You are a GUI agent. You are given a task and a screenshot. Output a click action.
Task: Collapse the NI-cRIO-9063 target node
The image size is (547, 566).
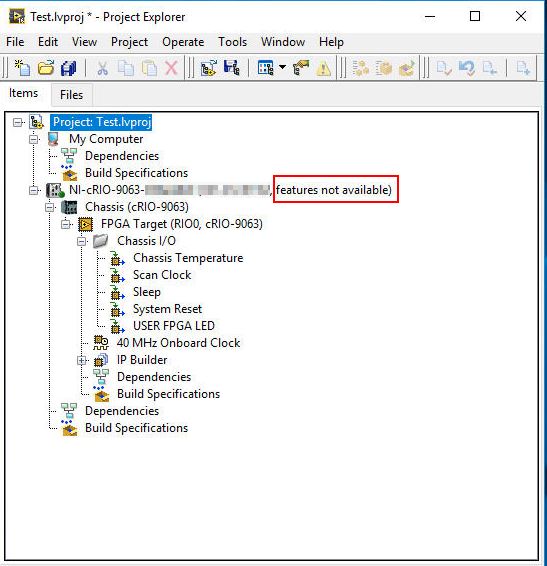tap(34, 190)
